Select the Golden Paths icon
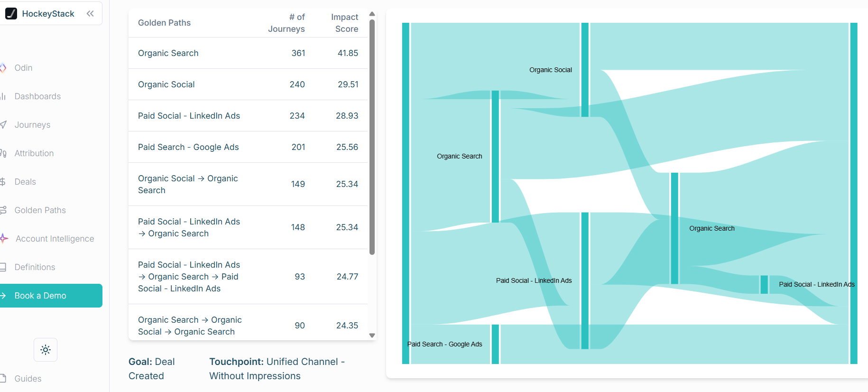The height and width of the screenshot is (392, 868). tap(4, 210)
